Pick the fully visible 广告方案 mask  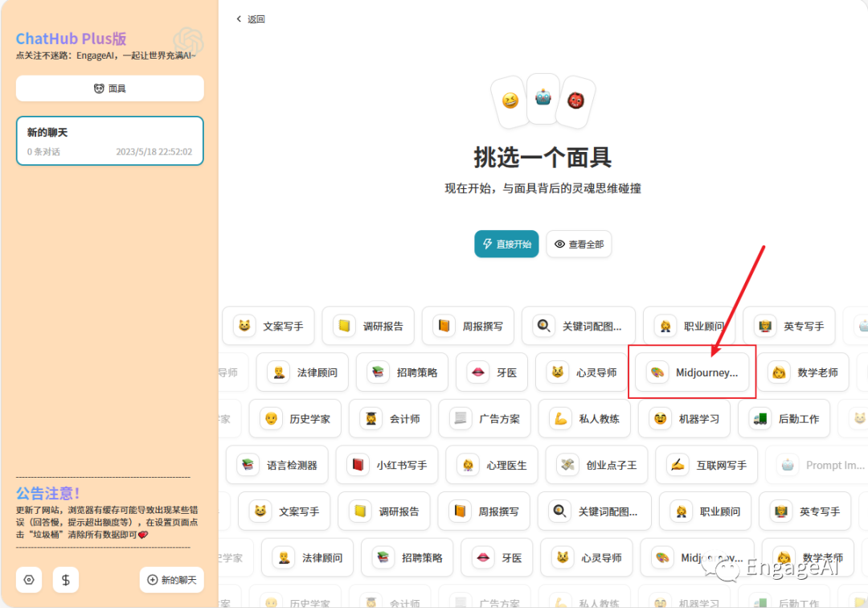(485, 419)
